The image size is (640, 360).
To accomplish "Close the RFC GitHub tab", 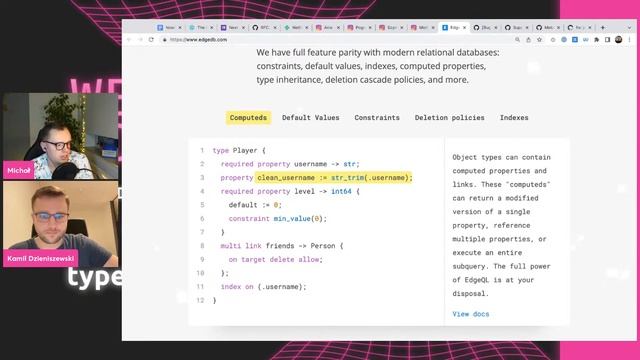I will point(275,27).
